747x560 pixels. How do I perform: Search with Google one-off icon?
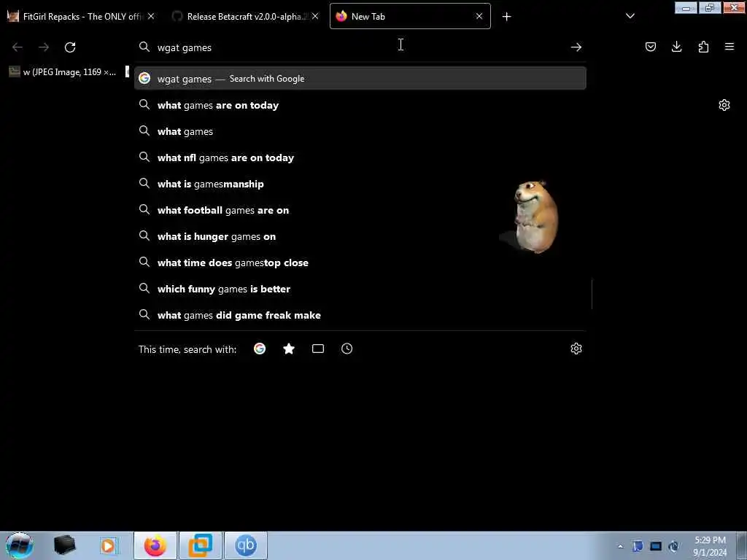pos(260,349)
